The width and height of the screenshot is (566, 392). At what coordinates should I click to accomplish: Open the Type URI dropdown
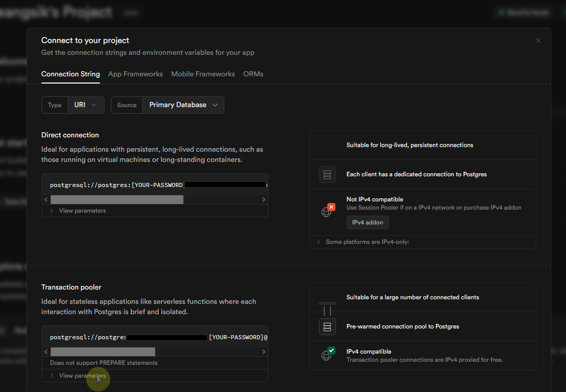[x=86, y=105]
